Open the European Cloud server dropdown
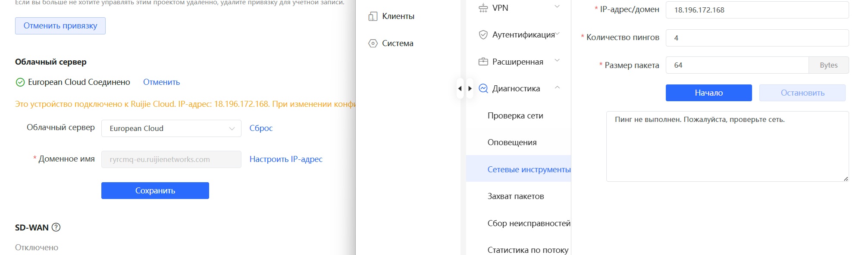Viewport: 868px width, 255px height. click(x=171, y=128)
